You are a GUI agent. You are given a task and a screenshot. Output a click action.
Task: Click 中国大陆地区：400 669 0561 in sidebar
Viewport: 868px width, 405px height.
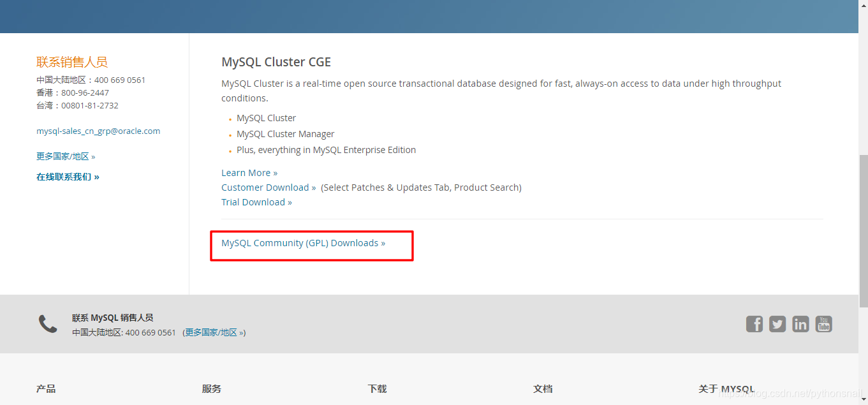91,80
